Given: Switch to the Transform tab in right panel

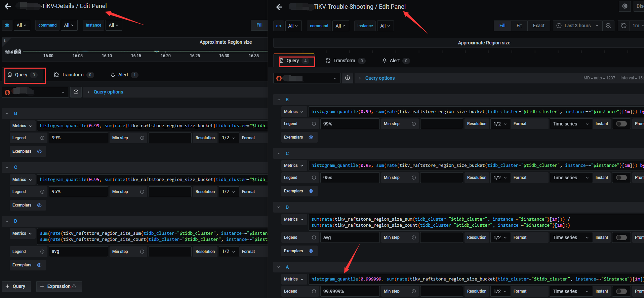Looking at the screenshot, I should (344, 61).
